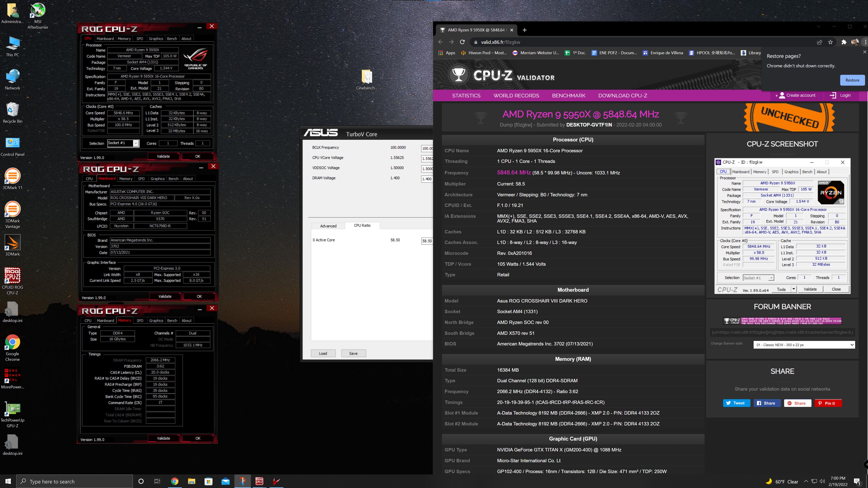The height and width of the screenshot is (488, 868).
Task: Focus the Windows taskbar search box
Action: (x=75, y=482)
